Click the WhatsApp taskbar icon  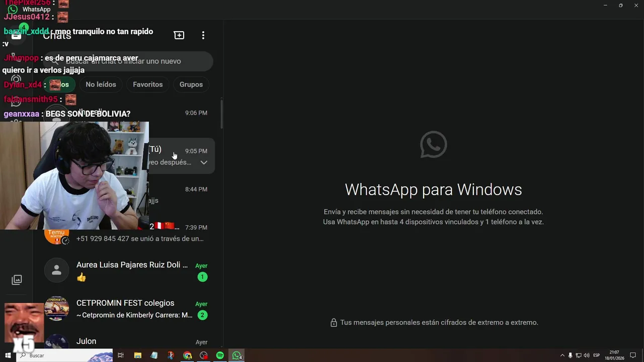pos(237,355)
